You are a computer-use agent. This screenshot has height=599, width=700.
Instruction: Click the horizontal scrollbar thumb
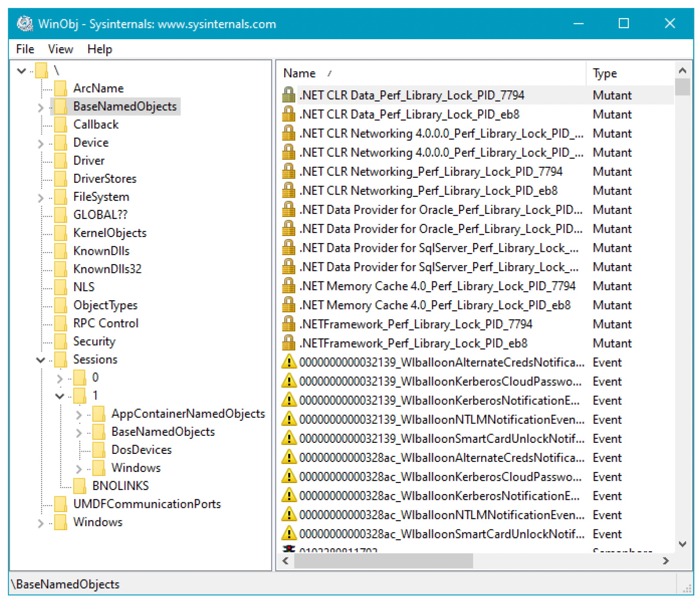pyautogui.click(x=384, y=561)
